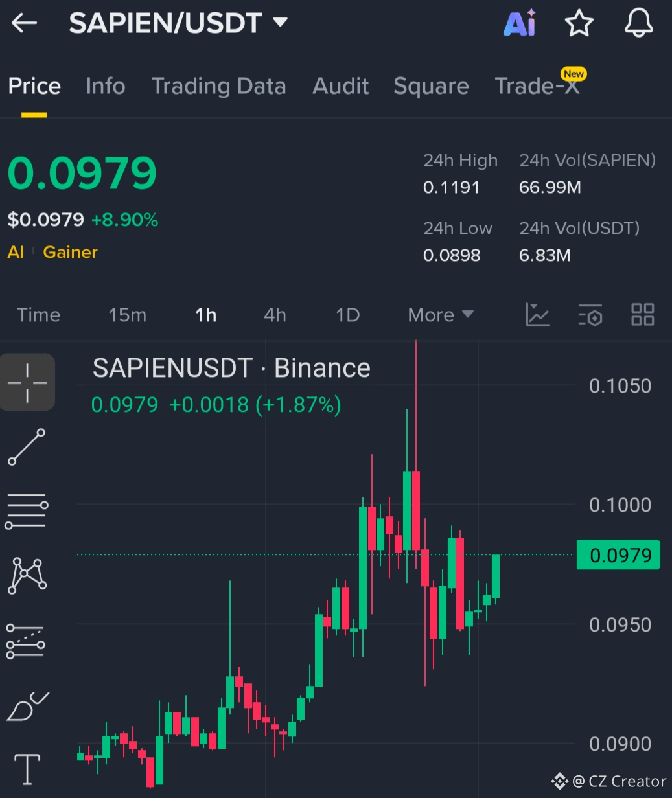Viewport: 672px width, 798px height.
Task: Tap the 0.1050 price axis label
Action: pos(620,386)
